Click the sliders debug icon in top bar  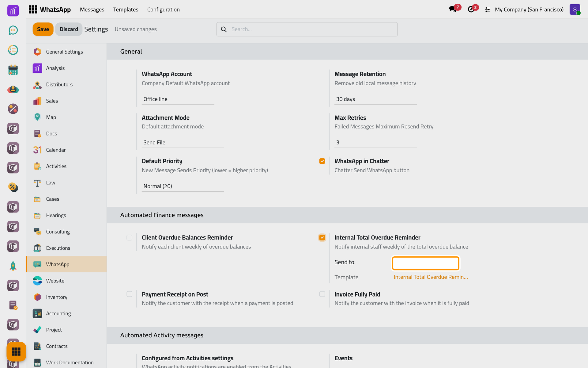[487, 10]
